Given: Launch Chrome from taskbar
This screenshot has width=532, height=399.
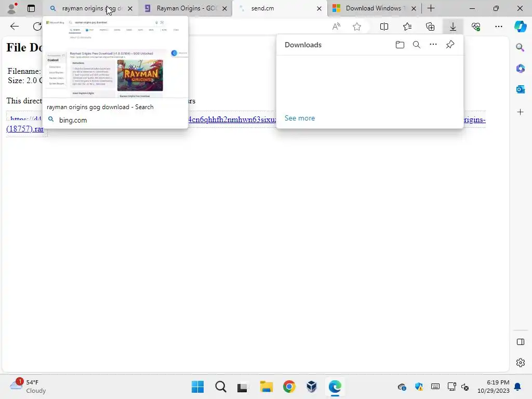Looking at the screenshot, I should point(289,387).
